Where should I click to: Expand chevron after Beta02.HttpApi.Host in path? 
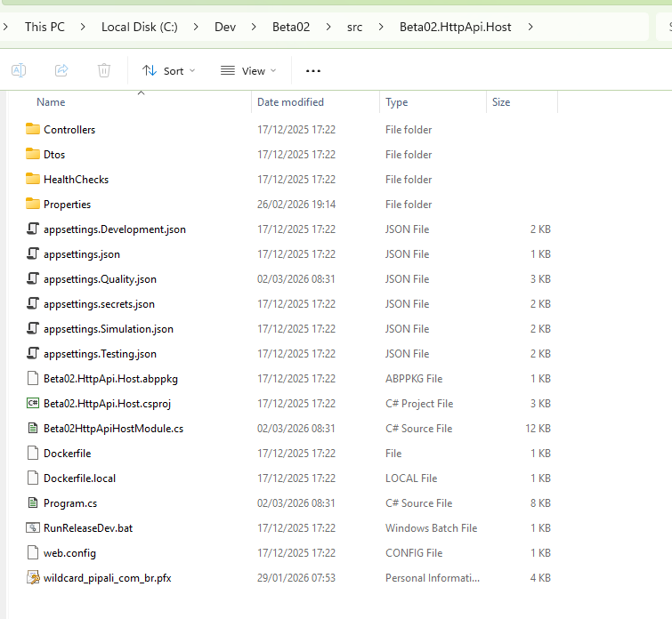(x=531, y=27)
